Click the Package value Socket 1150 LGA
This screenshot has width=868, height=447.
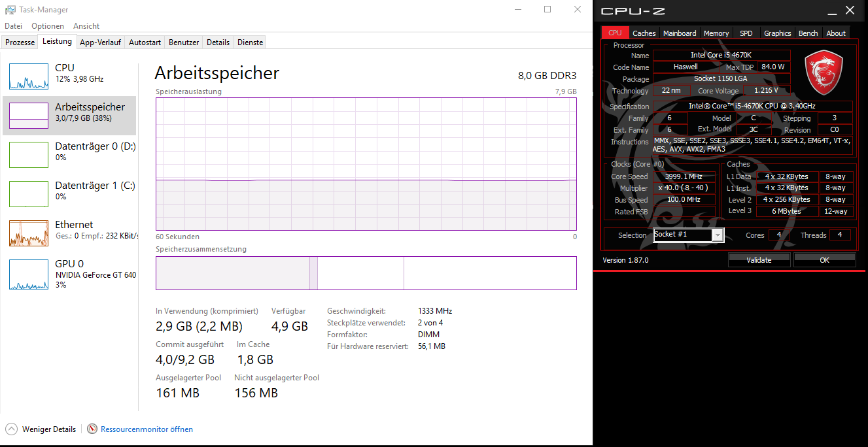click(721, 79)
